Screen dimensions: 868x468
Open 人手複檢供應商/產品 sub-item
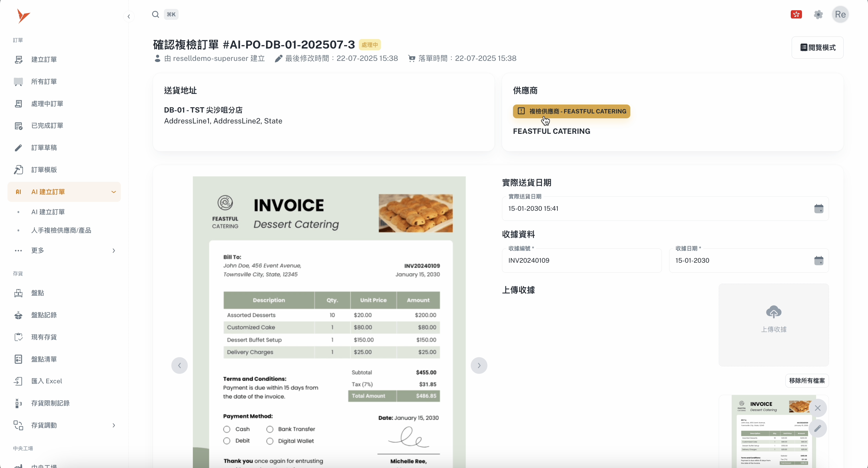pos(64,231)
